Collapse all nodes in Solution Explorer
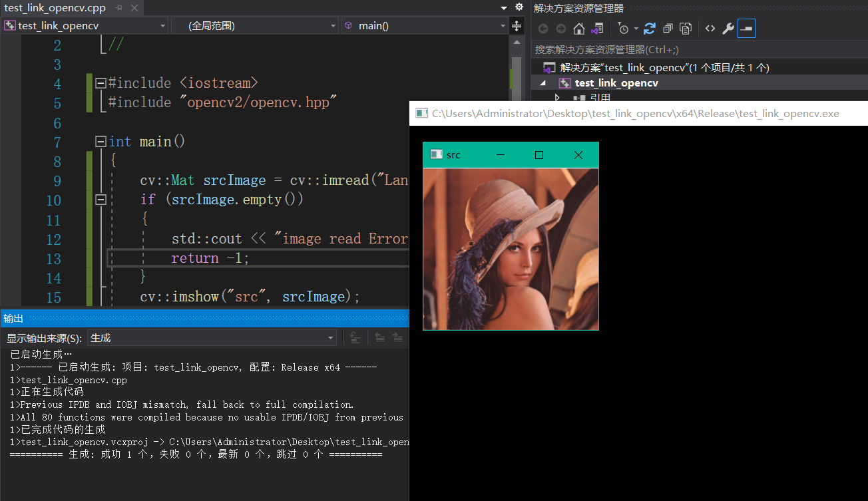 pos(668,29)
